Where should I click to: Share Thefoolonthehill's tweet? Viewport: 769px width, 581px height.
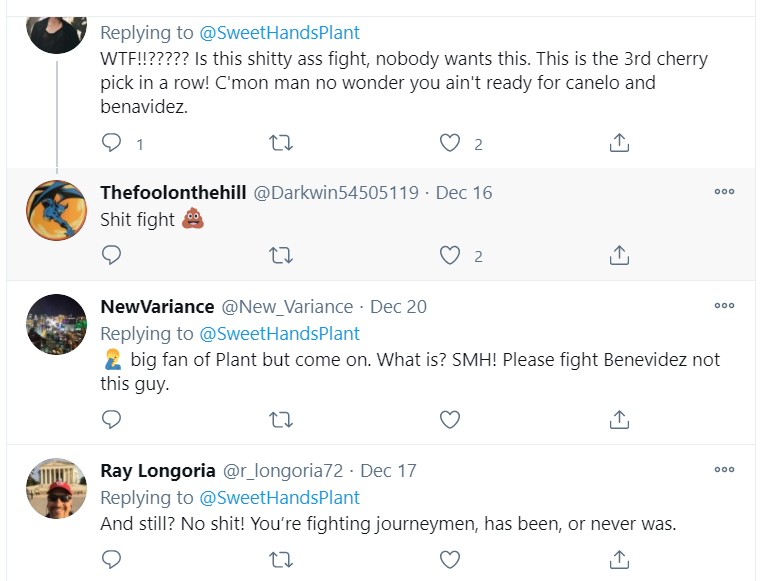pyautogui.click(x=619, y=255)
